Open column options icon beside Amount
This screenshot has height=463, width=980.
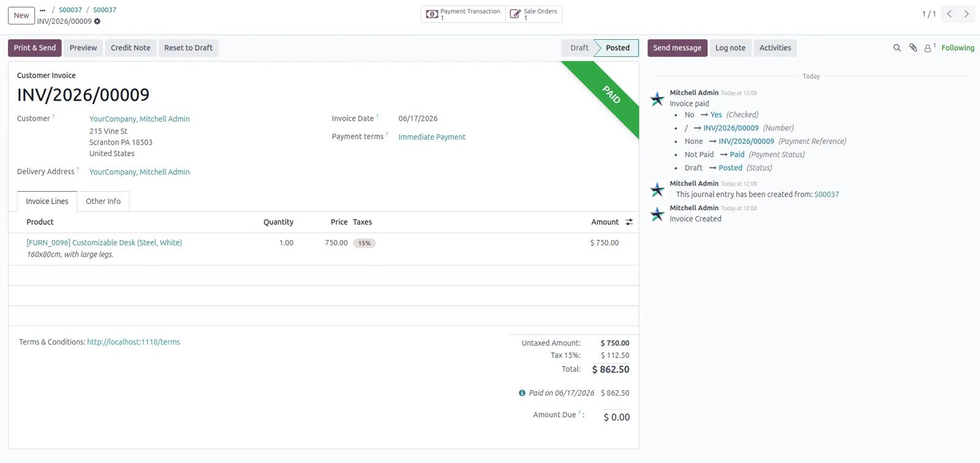point(629,222)
